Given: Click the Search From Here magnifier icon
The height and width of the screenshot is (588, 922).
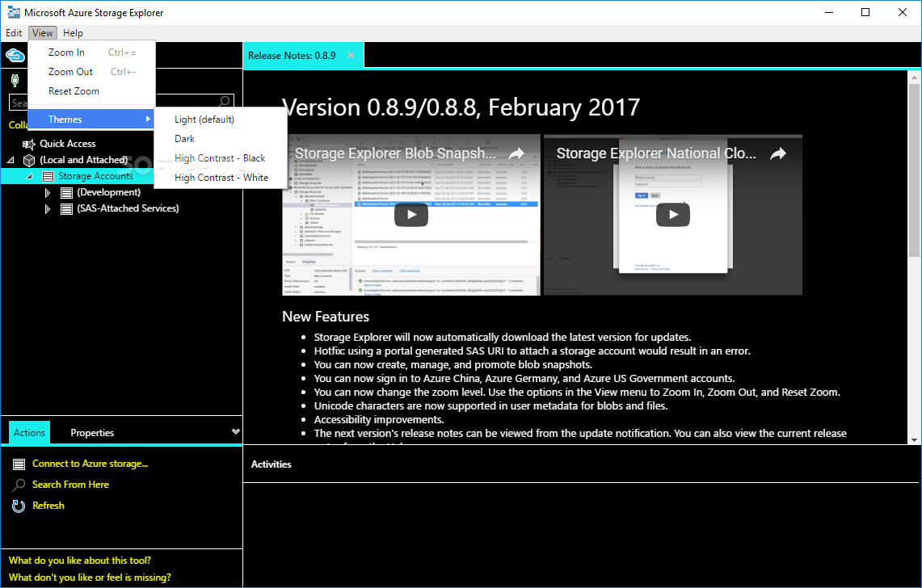Looking at the screenshot, I should pyautogui.click(x=19, y=485).
